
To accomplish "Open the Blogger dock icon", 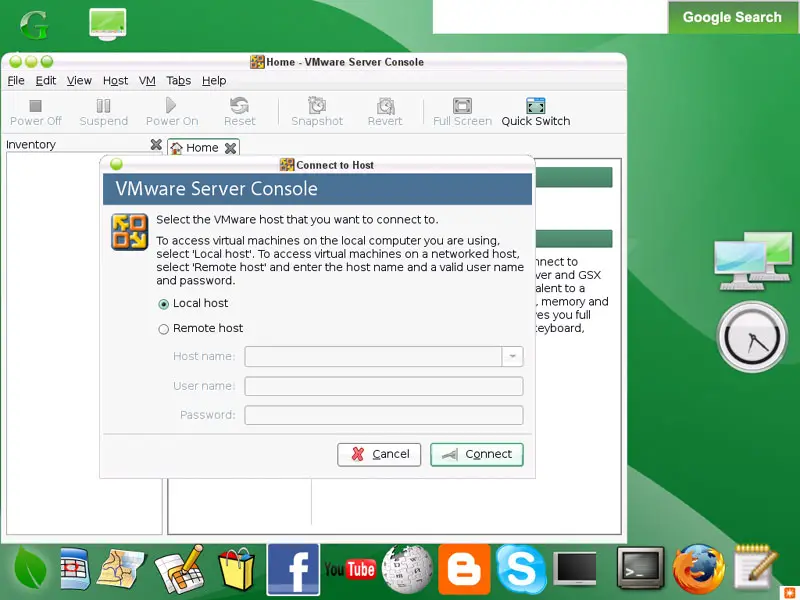I will click(x=464, y=569).
